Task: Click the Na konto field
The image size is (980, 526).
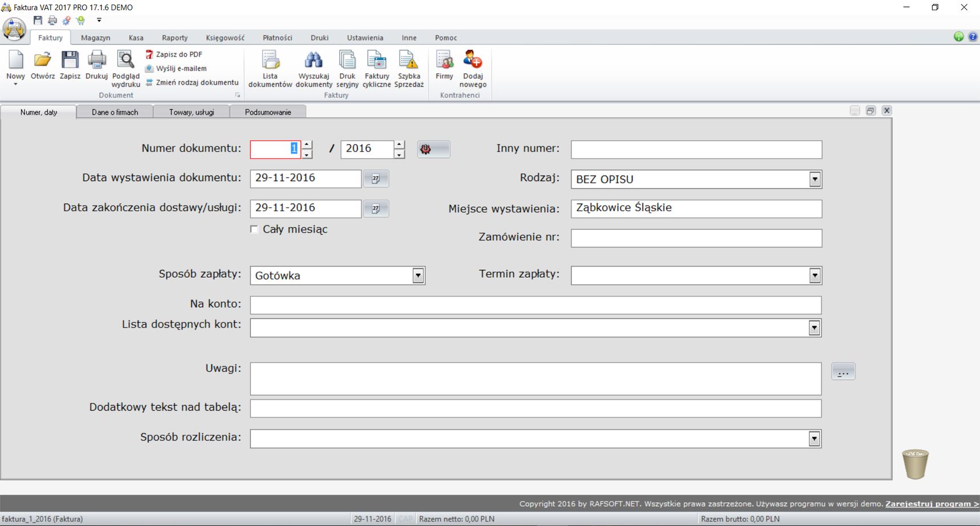Action: click(536, 305)
